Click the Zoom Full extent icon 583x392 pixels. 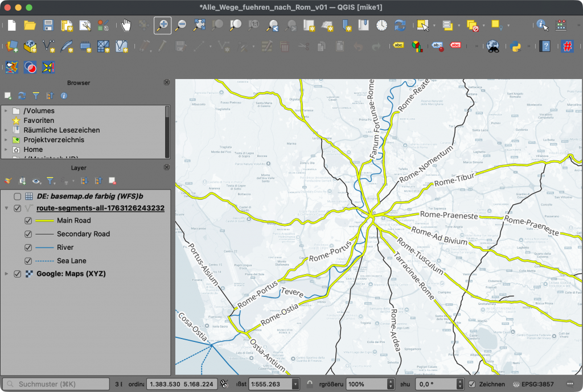(x=199, y=25)
